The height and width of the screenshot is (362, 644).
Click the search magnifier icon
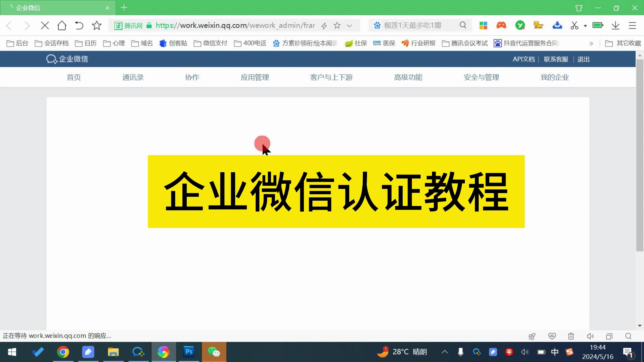click(463, 25)
